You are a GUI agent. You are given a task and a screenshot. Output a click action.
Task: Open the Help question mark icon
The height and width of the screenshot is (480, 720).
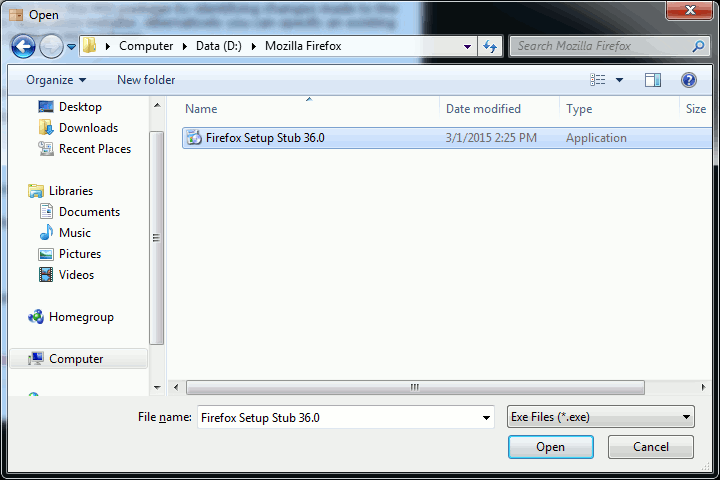688,80
